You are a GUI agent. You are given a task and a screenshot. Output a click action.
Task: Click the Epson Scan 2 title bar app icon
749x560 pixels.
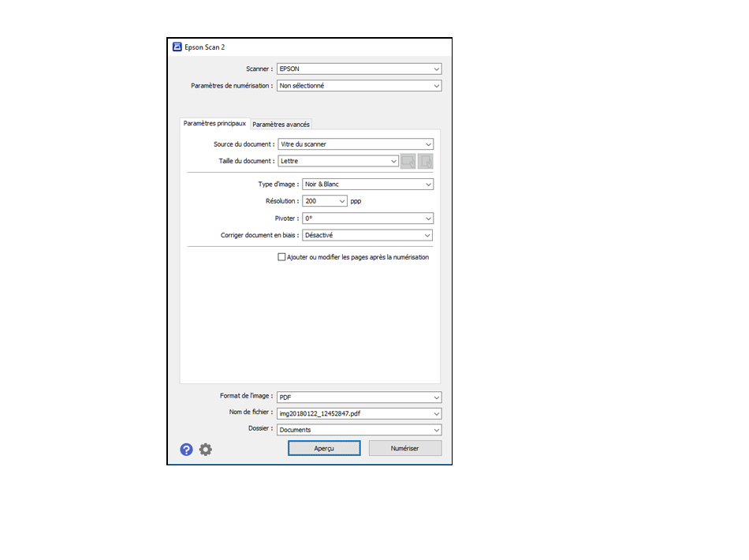click(177, 47)
